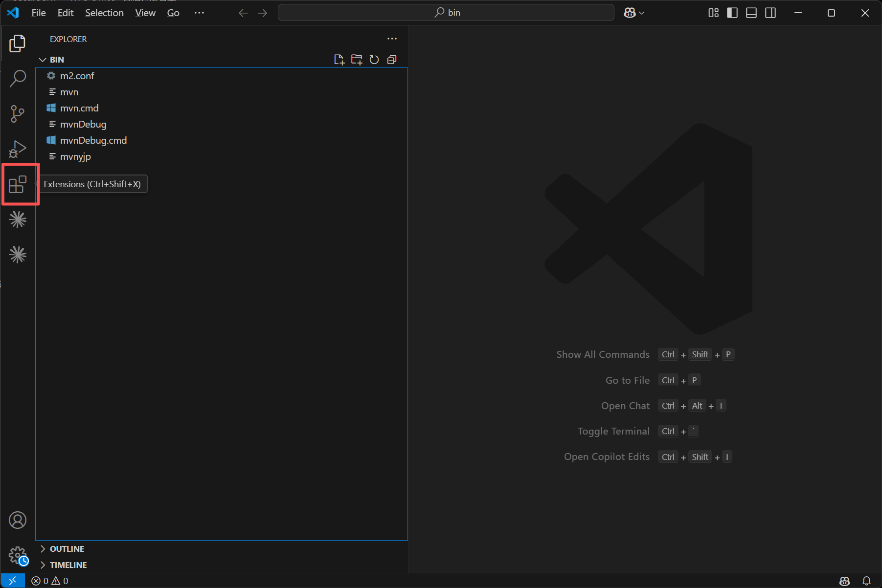Click the VS Code logo in title bar
This screenshot has width=882, height=588.
tap(13, 13)
